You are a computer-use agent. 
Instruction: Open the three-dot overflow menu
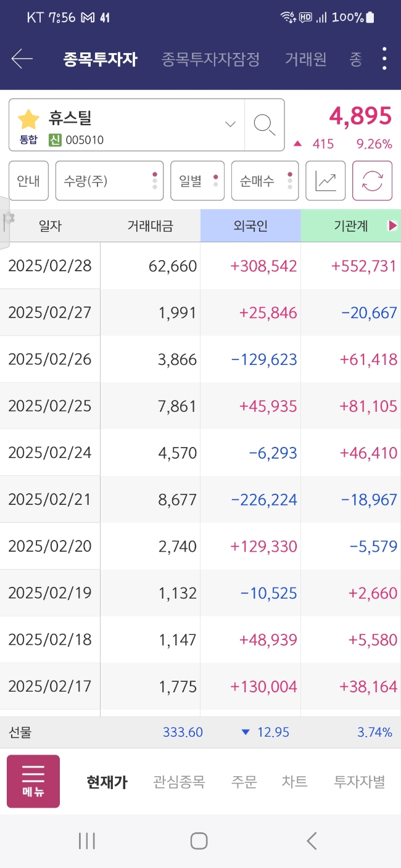384,59
